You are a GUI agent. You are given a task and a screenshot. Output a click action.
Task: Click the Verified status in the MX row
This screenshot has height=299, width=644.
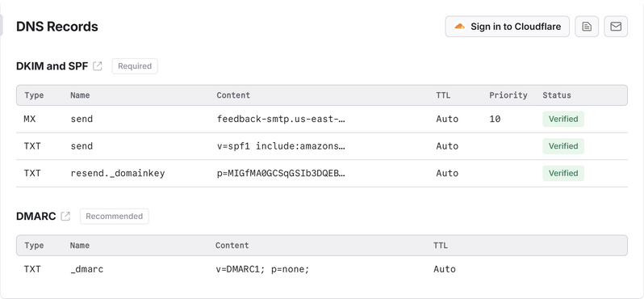[x=563, y=120]
